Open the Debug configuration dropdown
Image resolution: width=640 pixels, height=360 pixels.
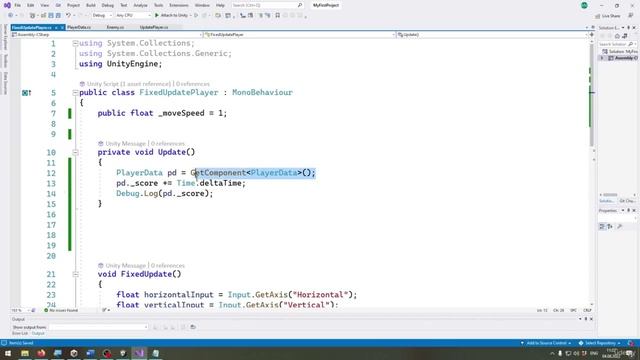102,16
